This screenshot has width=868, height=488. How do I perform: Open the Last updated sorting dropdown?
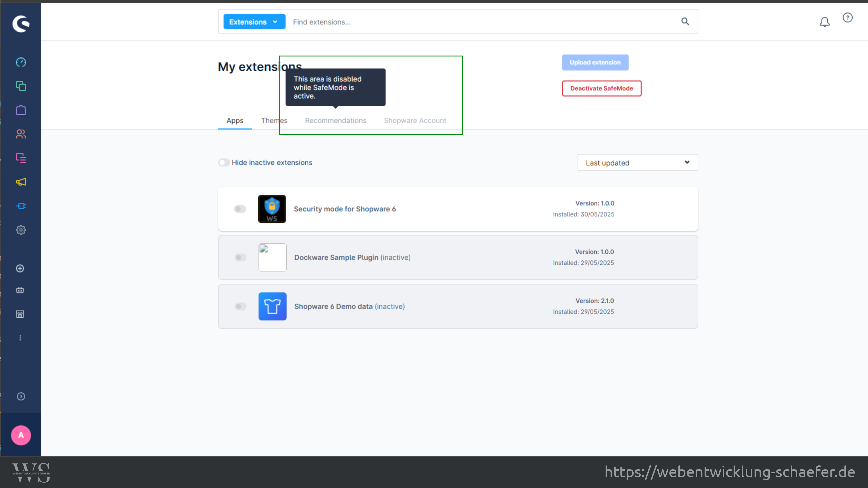tap(637, 163)
